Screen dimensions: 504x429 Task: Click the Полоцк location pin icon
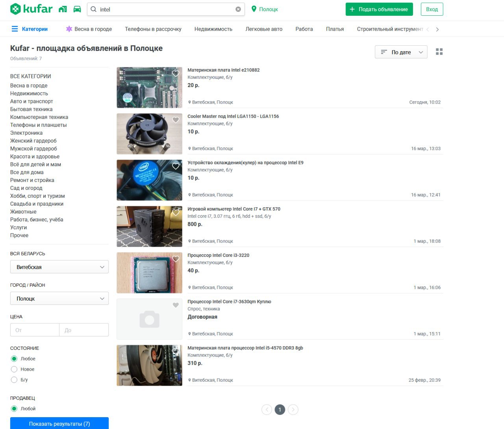click(254, 9)
